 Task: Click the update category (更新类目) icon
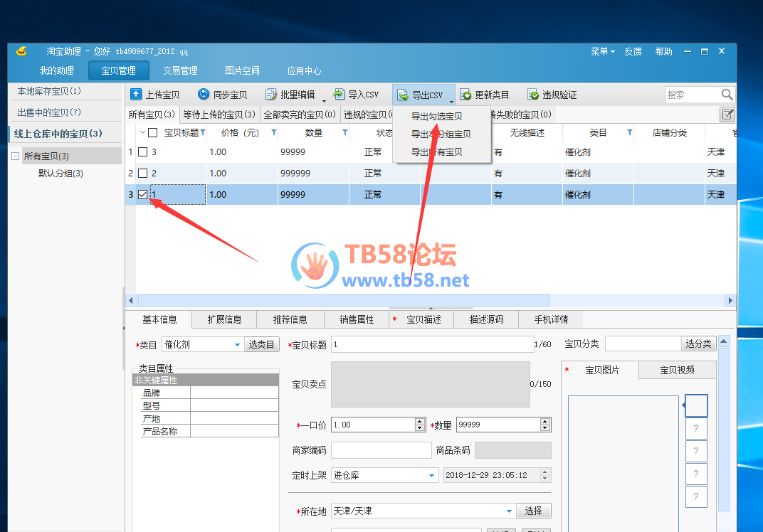[465, 95]
